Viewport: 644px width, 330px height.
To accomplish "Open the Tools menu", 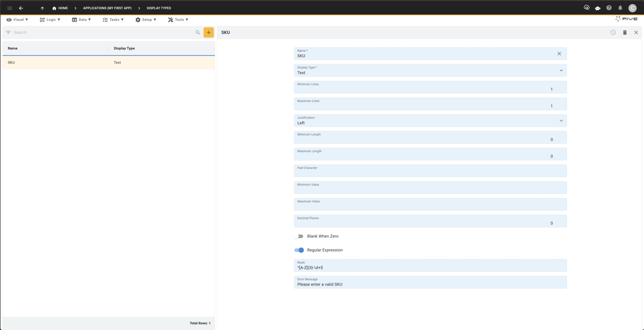I will coord(178,20).
